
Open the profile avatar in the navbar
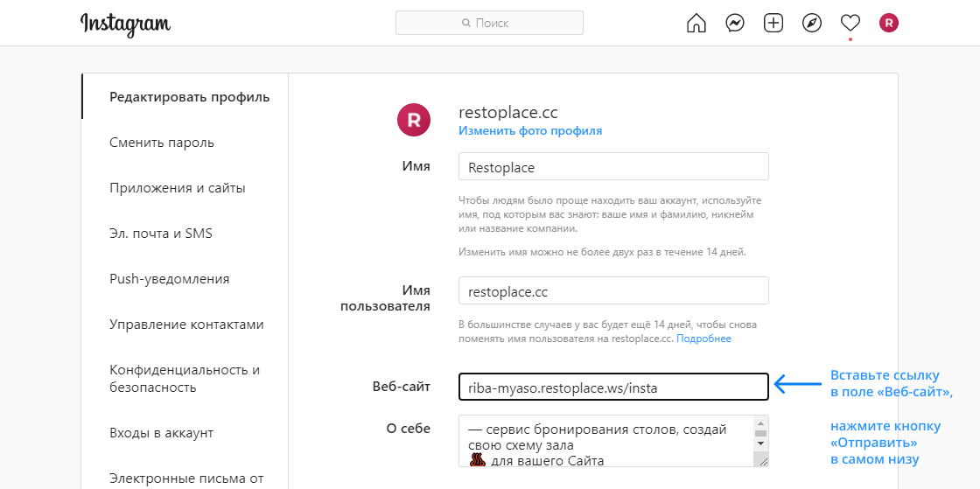tap(889, 24)
